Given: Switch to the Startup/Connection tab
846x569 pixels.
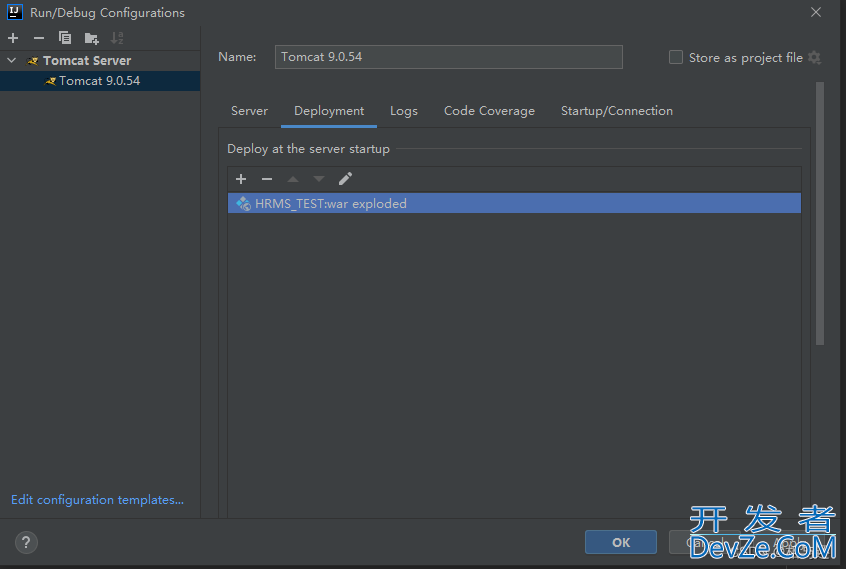Looking at the screenshot, I should (617, 111).
